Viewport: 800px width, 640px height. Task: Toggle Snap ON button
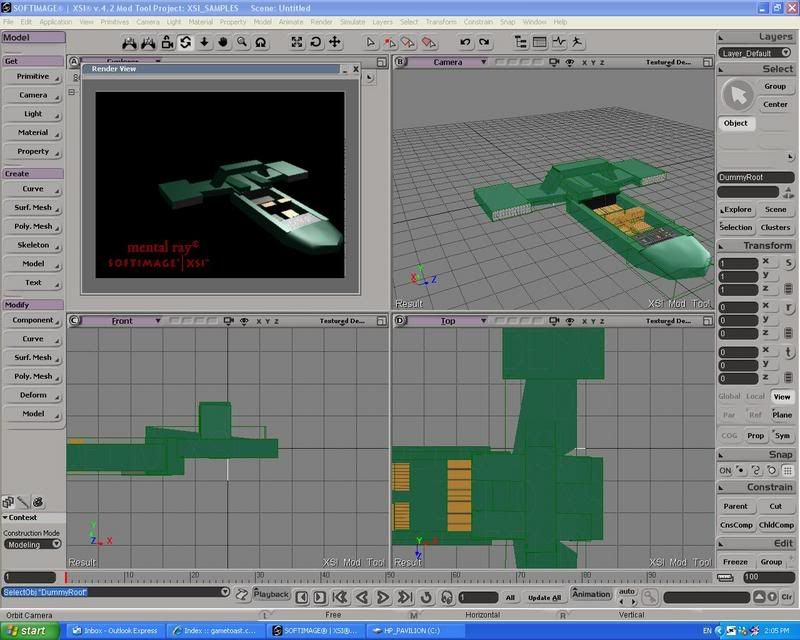[x=725, y=471]
